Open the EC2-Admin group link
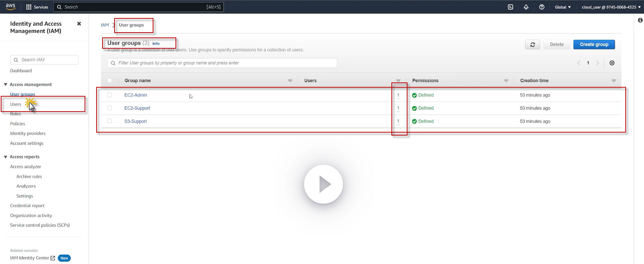Viewport: 644px width, 264px height. [136, 95]
